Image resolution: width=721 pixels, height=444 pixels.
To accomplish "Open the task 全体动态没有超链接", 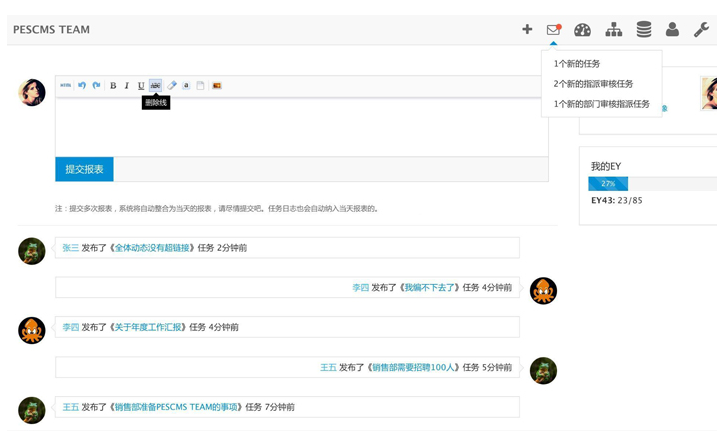I will [152, 248].
